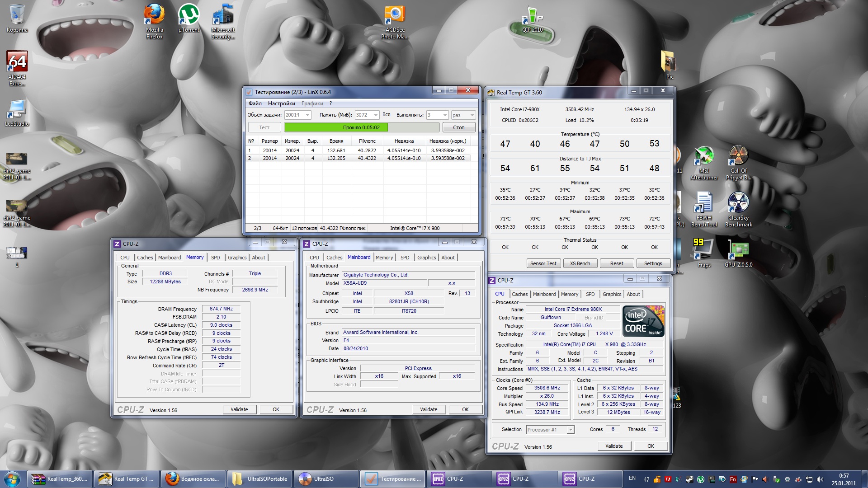Select Caches tab in CPU-Z Mainboard window
The height and width of the screenshot is (488, 868).
pyautogui.click(x=335, y=258)
